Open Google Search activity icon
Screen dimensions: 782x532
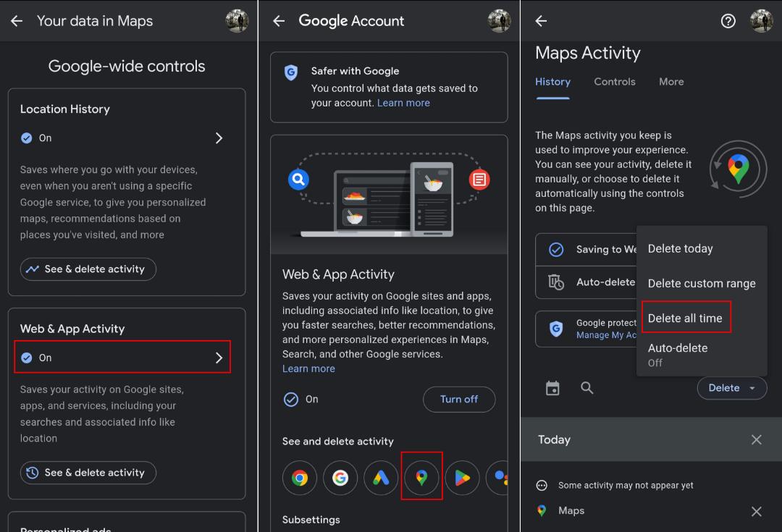click(x=340, y=478)
